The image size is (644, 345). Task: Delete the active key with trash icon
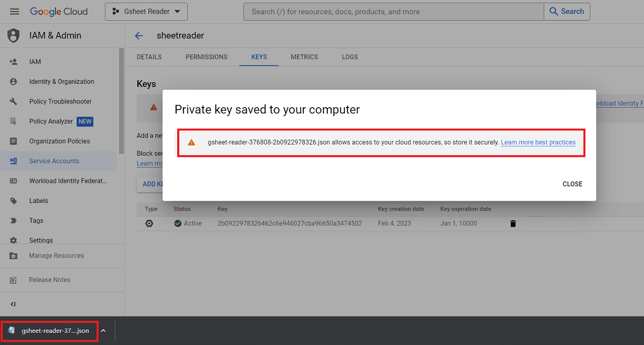(x=513, y=224)
